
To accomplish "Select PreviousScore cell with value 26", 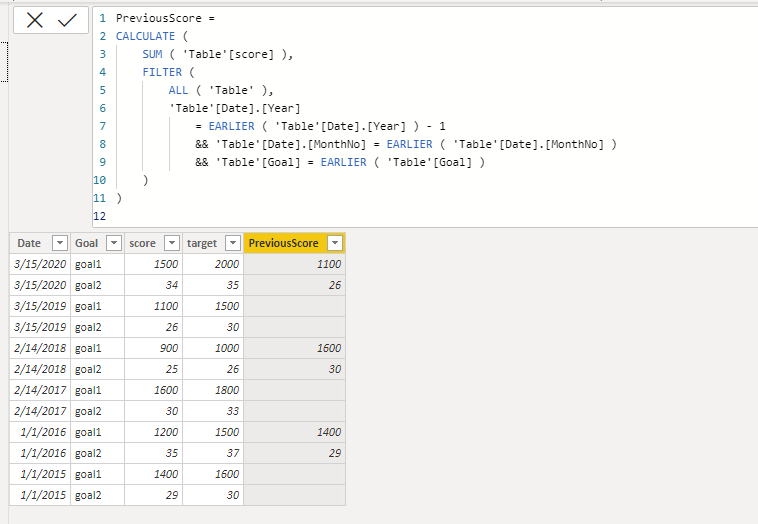I will (x=294, y=285).
